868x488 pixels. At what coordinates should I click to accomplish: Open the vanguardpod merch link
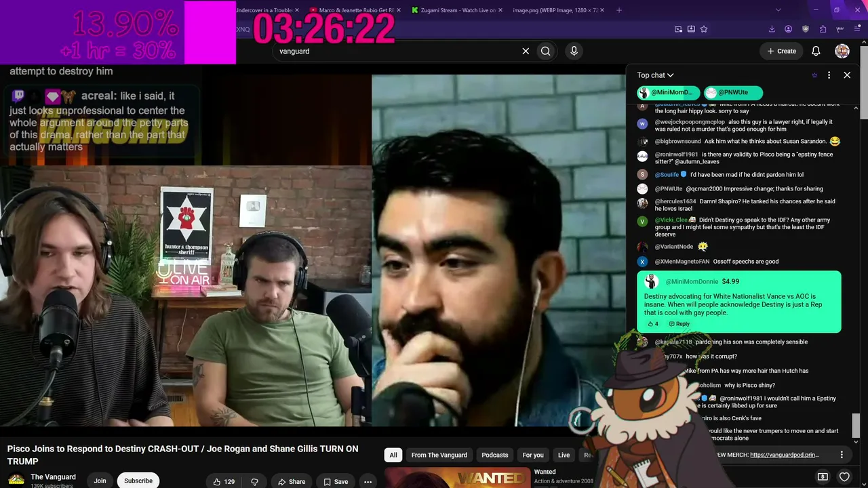785,455
